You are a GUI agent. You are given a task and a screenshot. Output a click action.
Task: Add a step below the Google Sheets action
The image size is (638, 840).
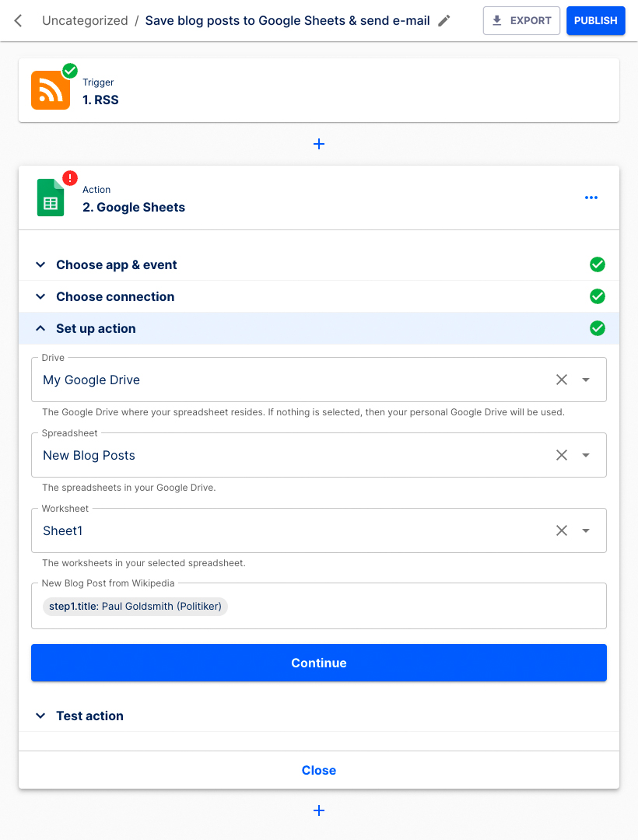point(319,810)
